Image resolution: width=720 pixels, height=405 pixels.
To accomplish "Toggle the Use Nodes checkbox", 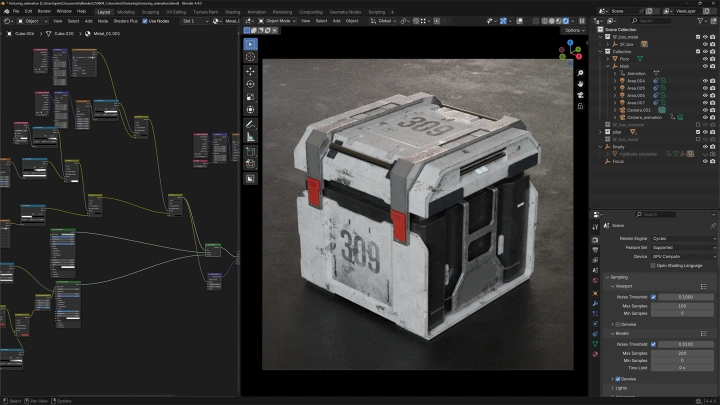I will pyautogui.click(x=145, y=20).
